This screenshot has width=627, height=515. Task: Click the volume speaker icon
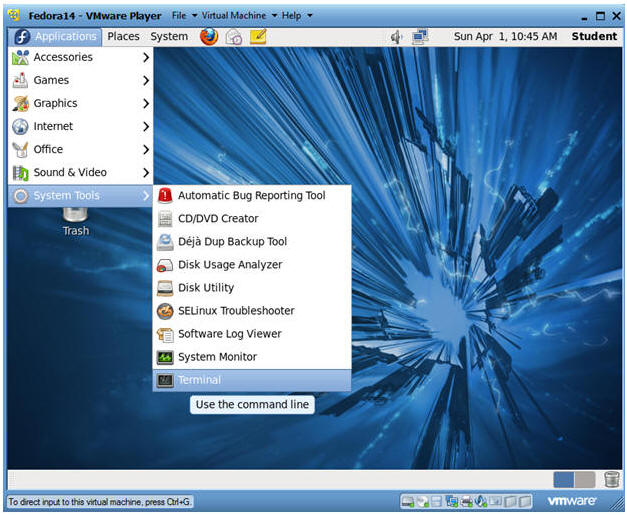(396, 37)
